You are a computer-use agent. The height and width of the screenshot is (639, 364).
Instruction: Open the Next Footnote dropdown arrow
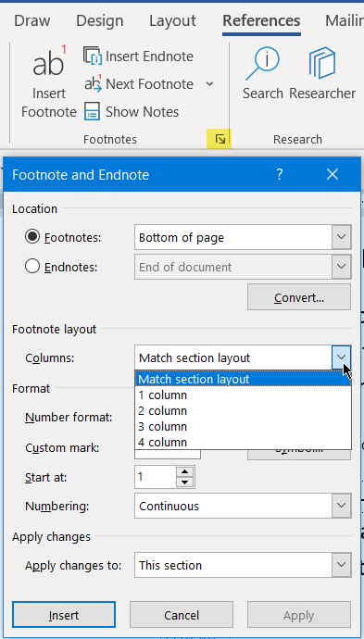click(209, 84)
